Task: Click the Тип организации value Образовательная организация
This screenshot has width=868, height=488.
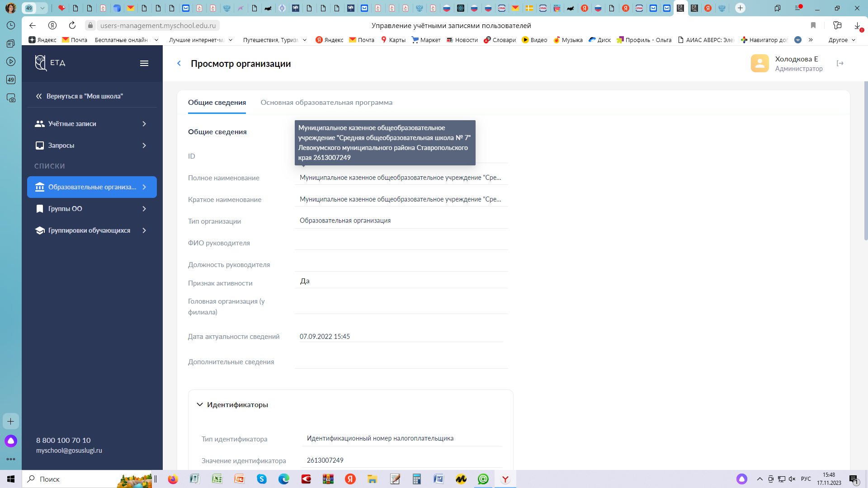Action: (345, 221)
